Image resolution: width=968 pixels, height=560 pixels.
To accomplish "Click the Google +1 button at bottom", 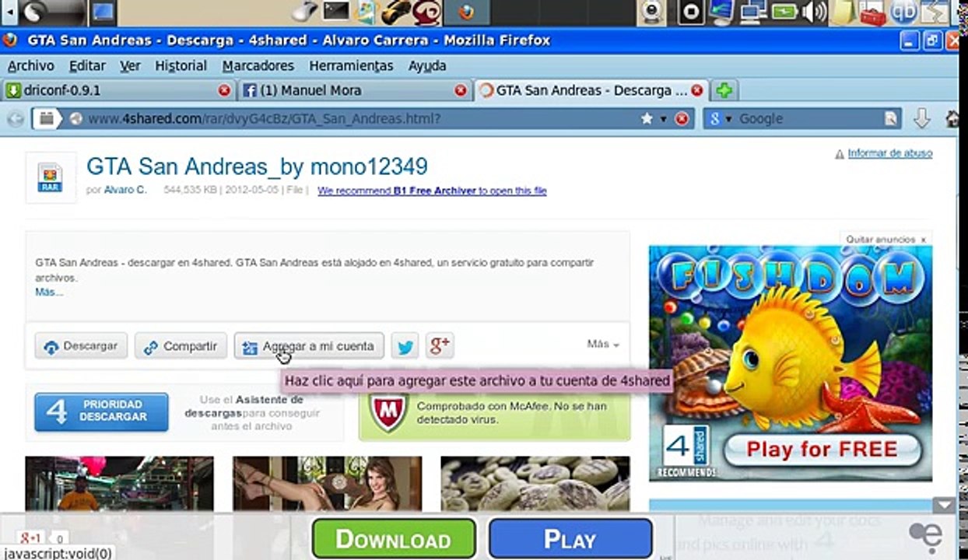I will pos(31,537).
